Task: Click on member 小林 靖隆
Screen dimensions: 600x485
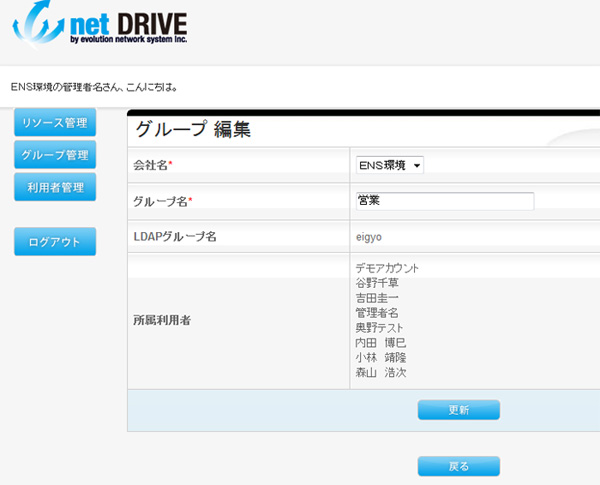Action: 380,358
